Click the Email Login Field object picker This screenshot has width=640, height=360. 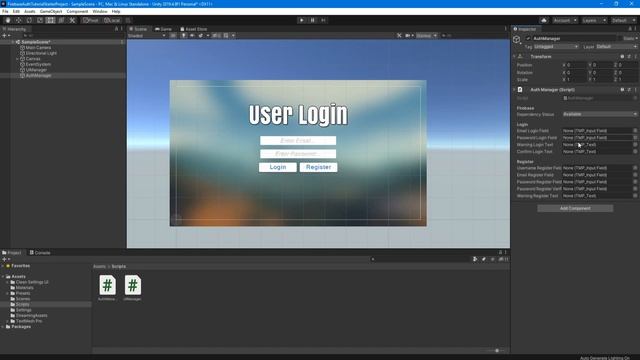coord(635,131)
